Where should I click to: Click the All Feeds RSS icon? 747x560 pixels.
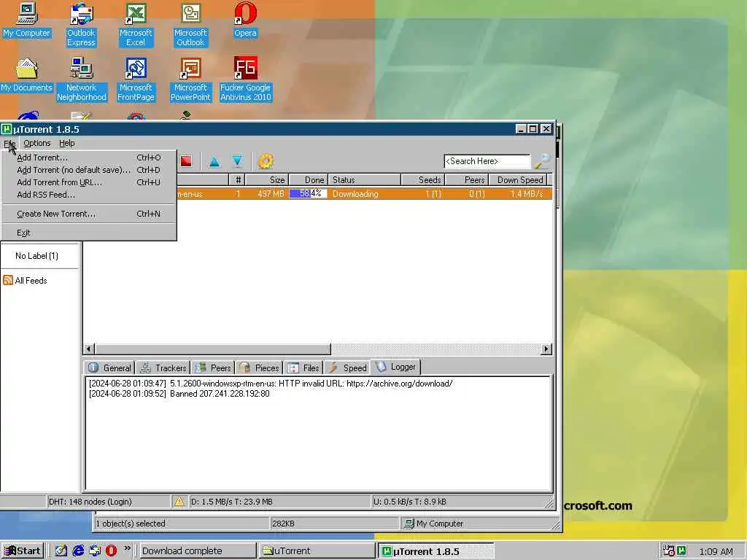point(7,280)
